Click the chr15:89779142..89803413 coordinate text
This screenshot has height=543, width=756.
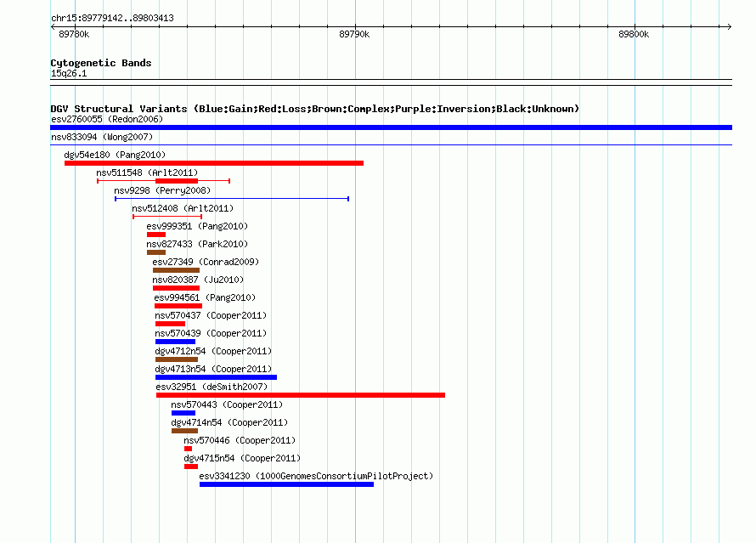(112, 18)
